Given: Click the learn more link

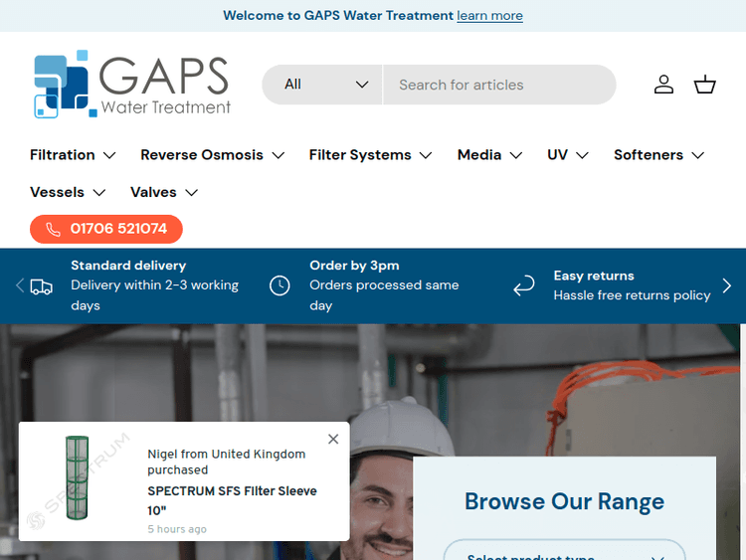Looking at the screenshot, I should point(489,16).
